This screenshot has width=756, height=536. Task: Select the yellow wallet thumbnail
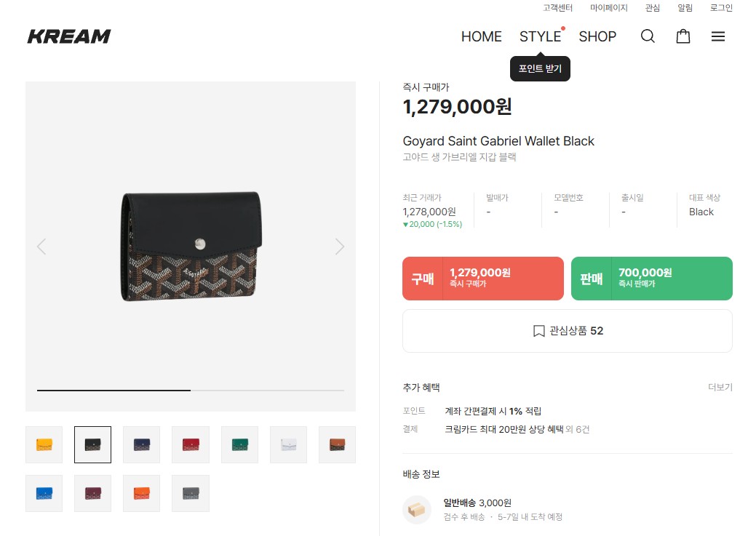click(x=44, y=444)
